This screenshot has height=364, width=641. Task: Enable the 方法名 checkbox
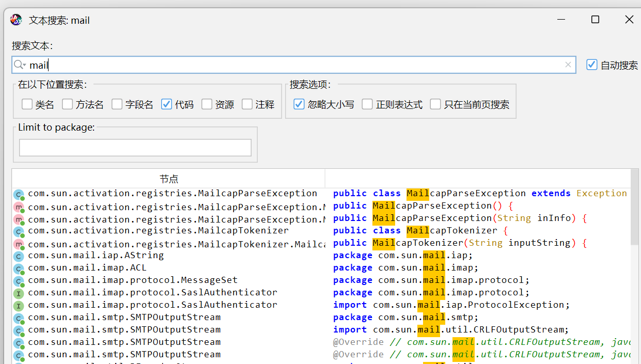coord(67,104)
